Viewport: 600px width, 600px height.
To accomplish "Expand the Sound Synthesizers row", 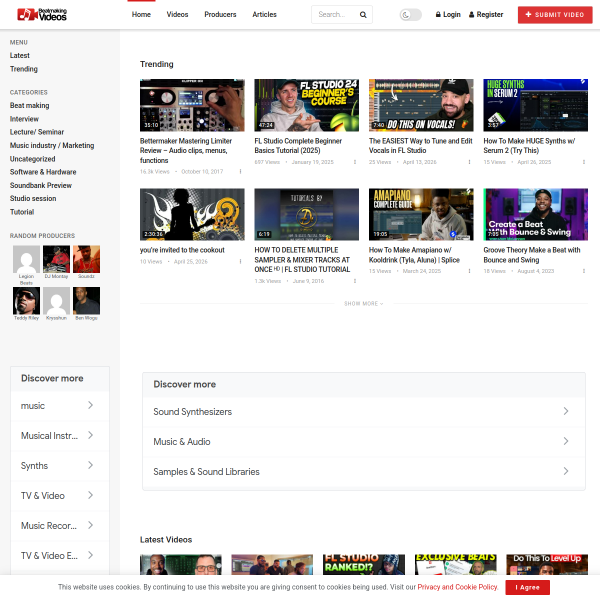I will click(364, 412).
